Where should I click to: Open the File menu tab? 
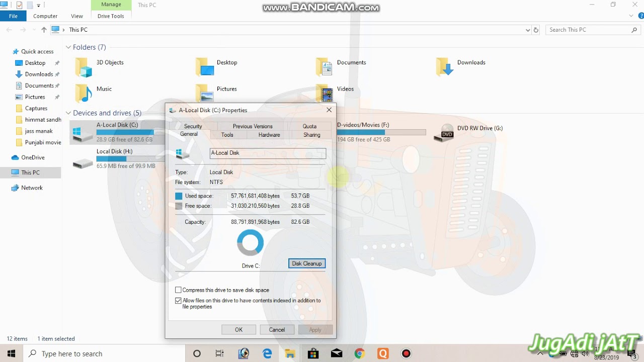14,16
